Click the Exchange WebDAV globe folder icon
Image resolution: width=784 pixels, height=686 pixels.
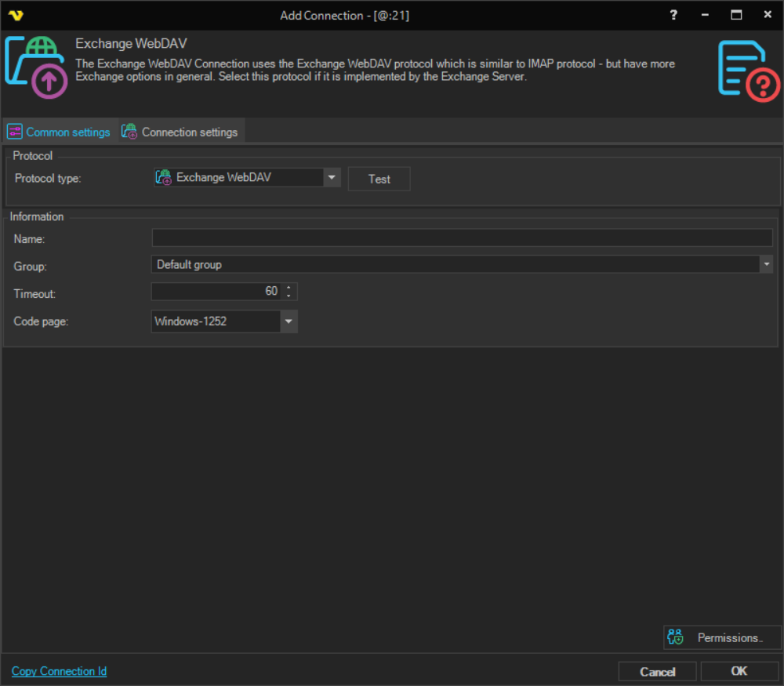[x=36, y=69]
